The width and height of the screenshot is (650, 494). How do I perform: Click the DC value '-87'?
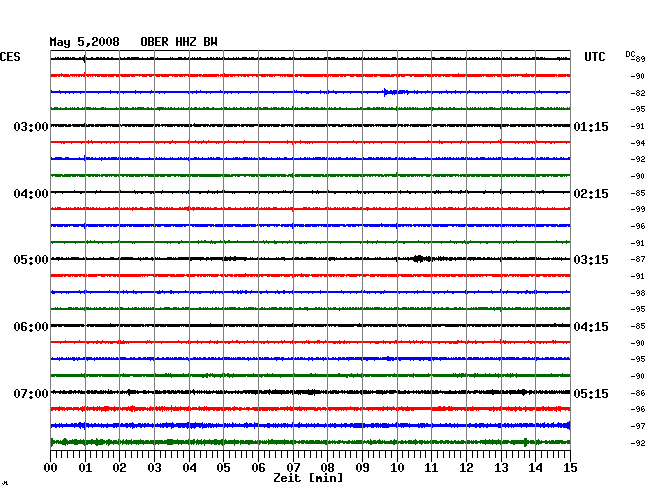(638, 259)
